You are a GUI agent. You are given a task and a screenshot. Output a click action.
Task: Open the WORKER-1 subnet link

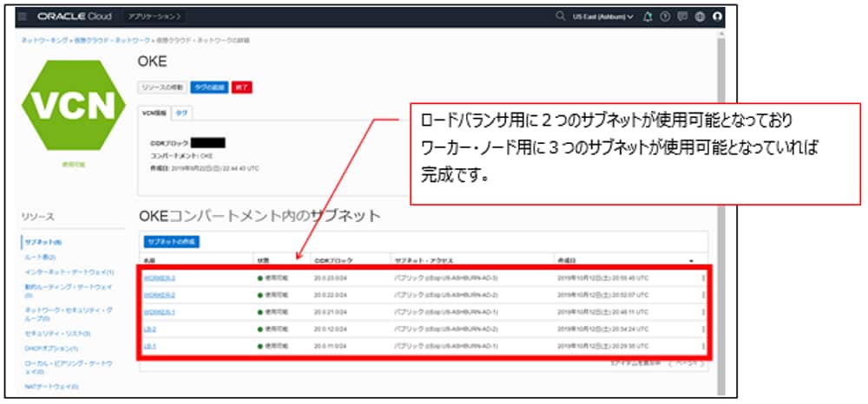click(x=160, y=312)
